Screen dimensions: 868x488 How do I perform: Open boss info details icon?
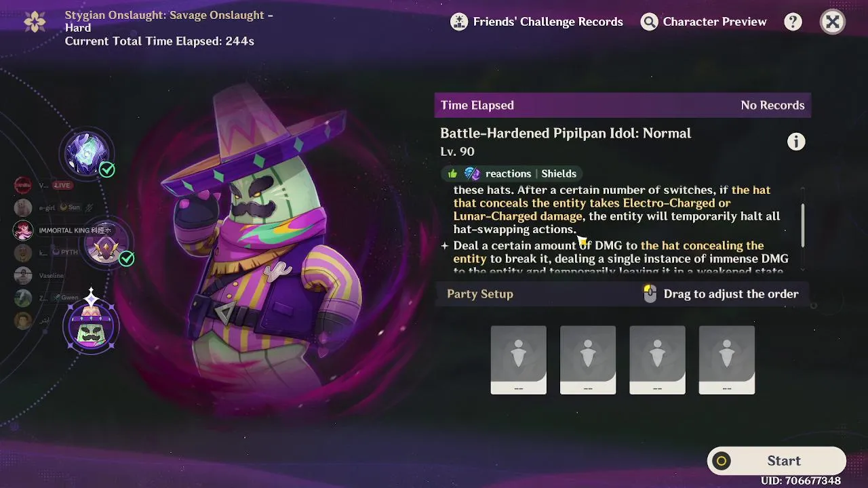795,142
